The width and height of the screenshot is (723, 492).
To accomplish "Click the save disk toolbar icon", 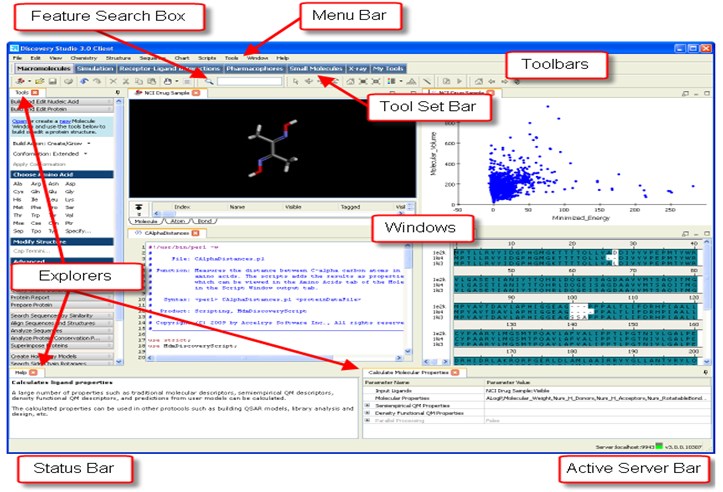I will tap(53, 82).
